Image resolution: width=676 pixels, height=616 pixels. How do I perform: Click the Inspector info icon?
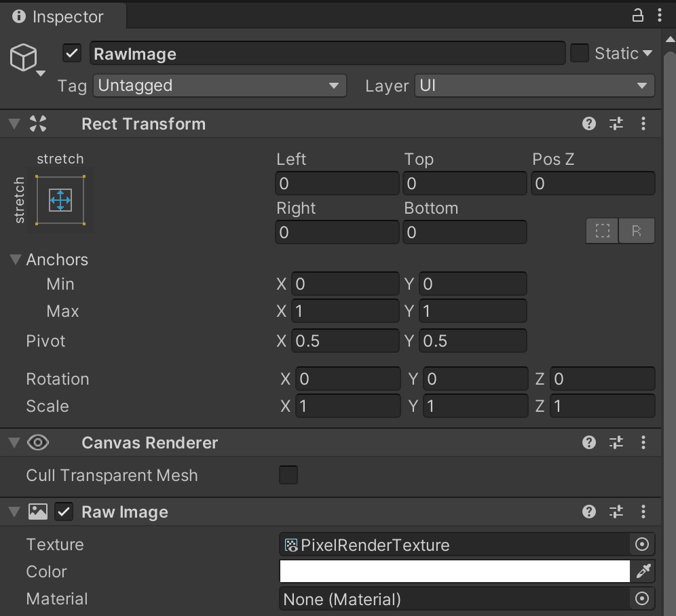click(18, 16)
